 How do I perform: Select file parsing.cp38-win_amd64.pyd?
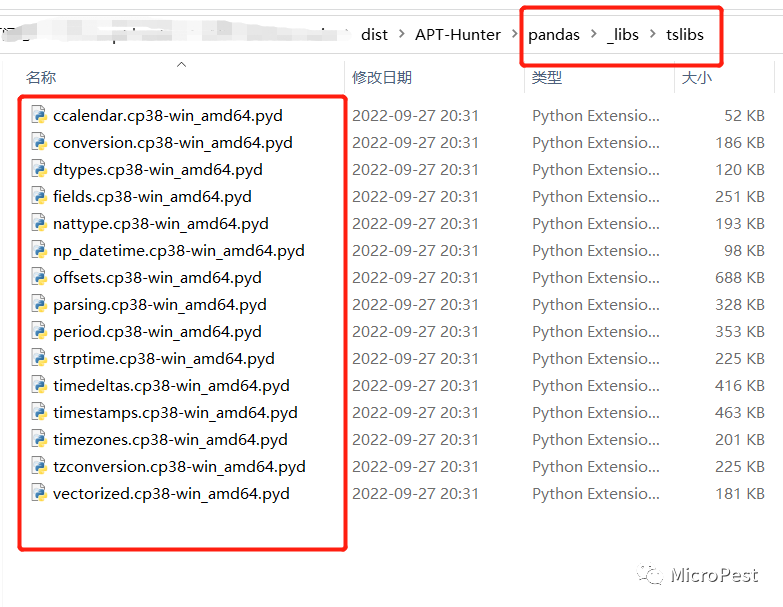[x=160, y=304]
